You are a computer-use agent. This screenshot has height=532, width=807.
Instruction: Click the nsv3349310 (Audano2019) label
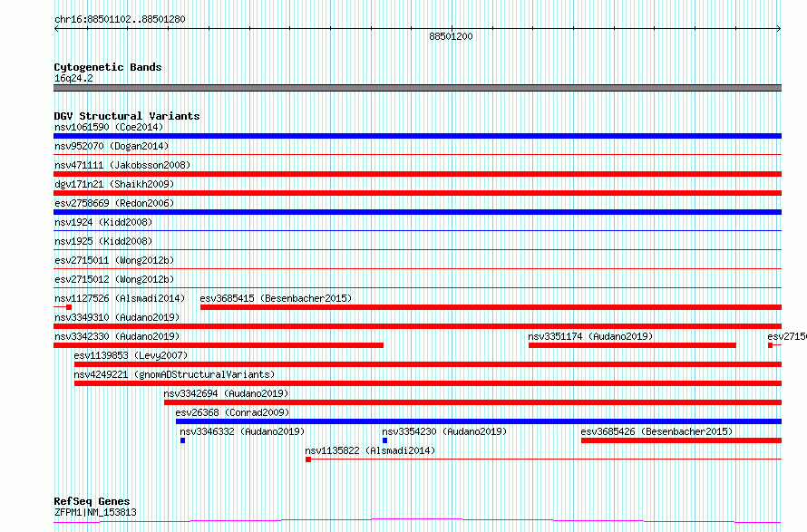(x=117, y=317)
